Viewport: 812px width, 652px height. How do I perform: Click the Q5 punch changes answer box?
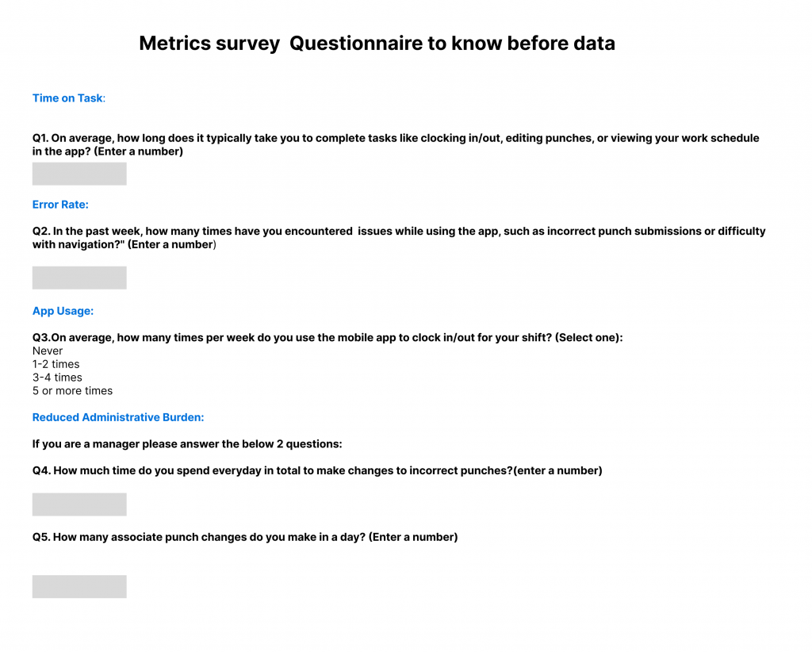pyautogui.click(x=79, y=587)
